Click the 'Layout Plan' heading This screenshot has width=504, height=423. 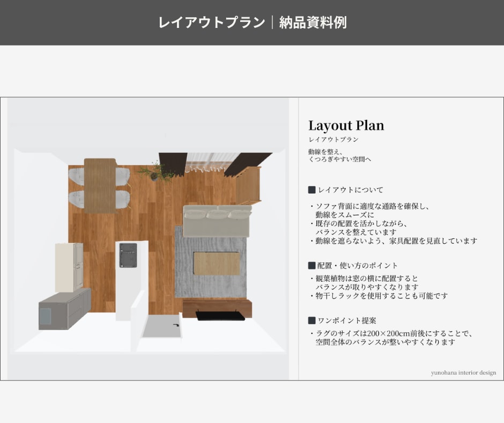pos(346,125)
